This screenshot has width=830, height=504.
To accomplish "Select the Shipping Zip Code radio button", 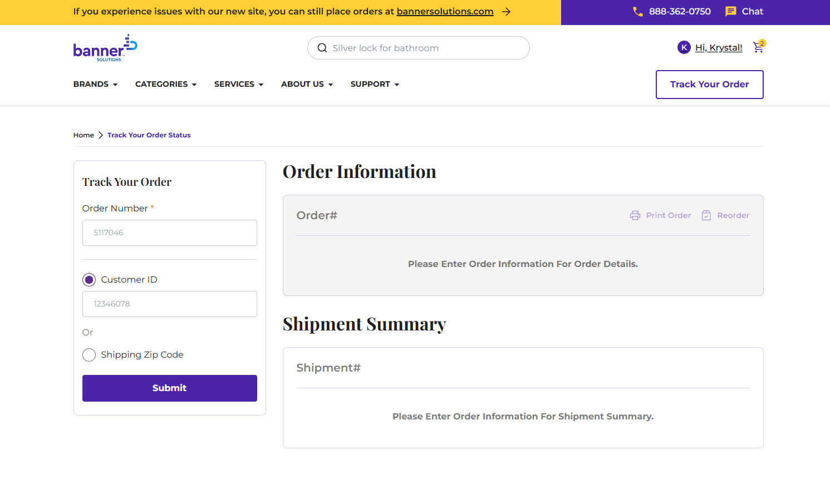I will pos(89,354).
